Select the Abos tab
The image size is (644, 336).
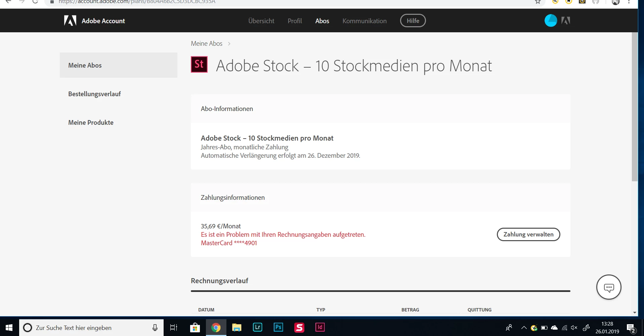click(x=322, y=21)
